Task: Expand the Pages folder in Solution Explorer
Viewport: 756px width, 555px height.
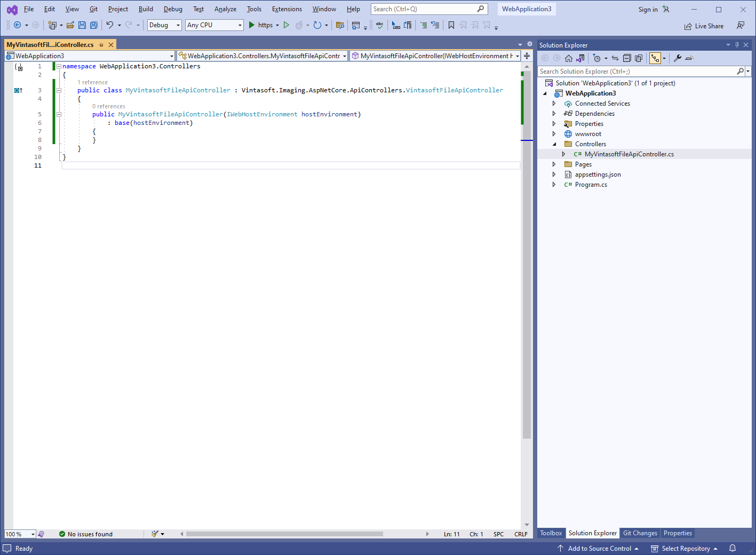Action: tap(554, 164)
